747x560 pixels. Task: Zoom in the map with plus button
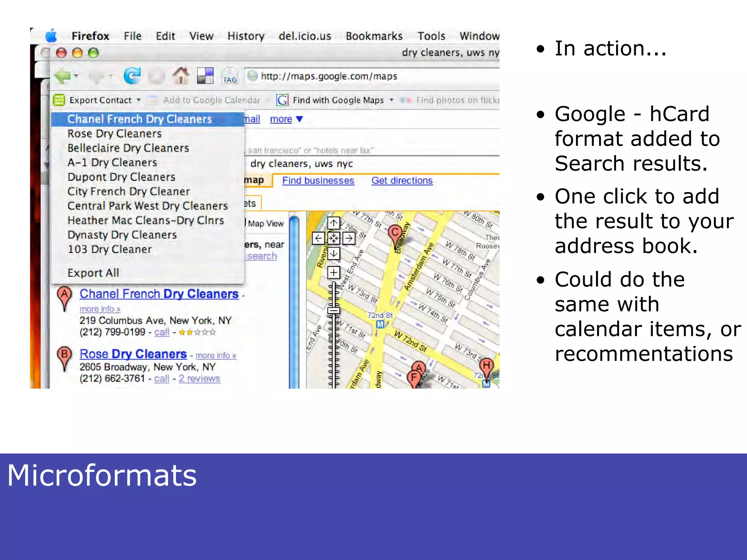tap(334, 272)
